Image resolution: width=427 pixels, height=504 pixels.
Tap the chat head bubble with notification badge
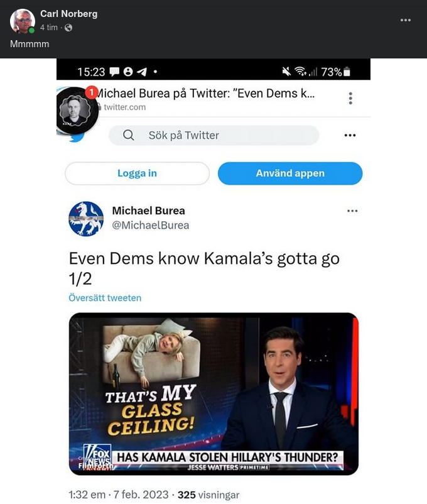[x=75, y=111]
